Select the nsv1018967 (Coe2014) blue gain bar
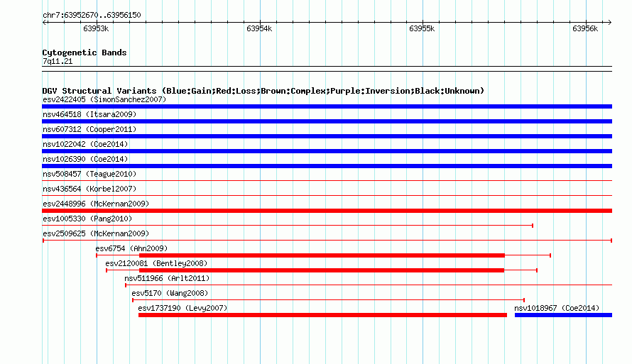Viewport: 632px width, 364px height. click(564, 315)
